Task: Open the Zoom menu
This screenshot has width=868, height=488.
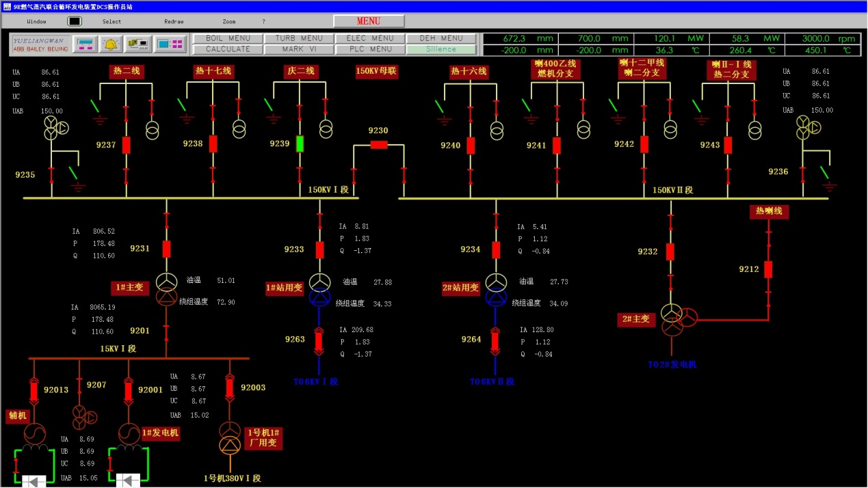Action: 229,22
